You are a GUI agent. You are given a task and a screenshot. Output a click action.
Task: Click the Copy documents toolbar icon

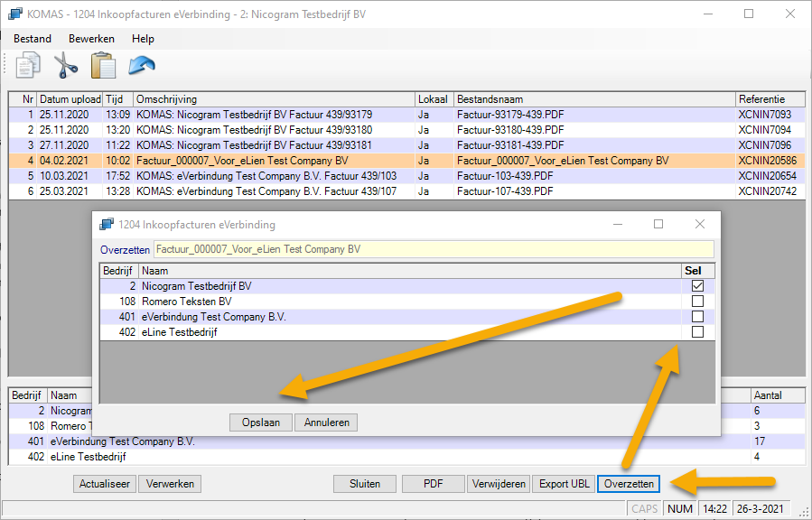pyautogui.click(x=28, y=65)
